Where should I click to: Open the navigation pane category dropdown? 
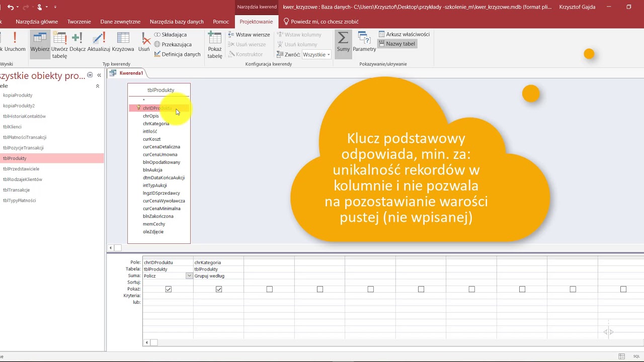(90, 75)
